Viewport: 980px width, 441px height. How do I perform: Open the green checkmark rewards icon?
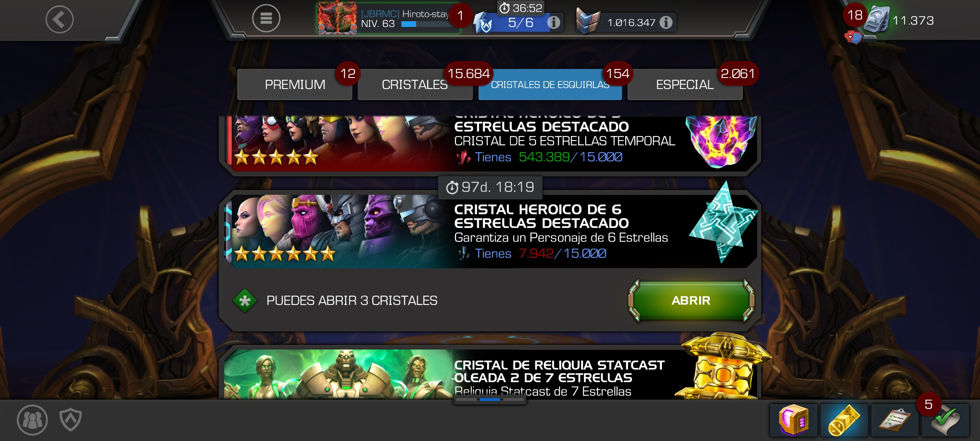pyautogui.click(x=945, y=420)
